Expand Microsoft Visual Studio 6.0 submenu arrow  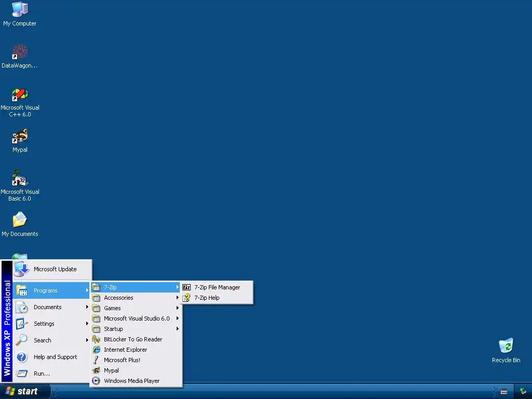(x=177, y=318)
